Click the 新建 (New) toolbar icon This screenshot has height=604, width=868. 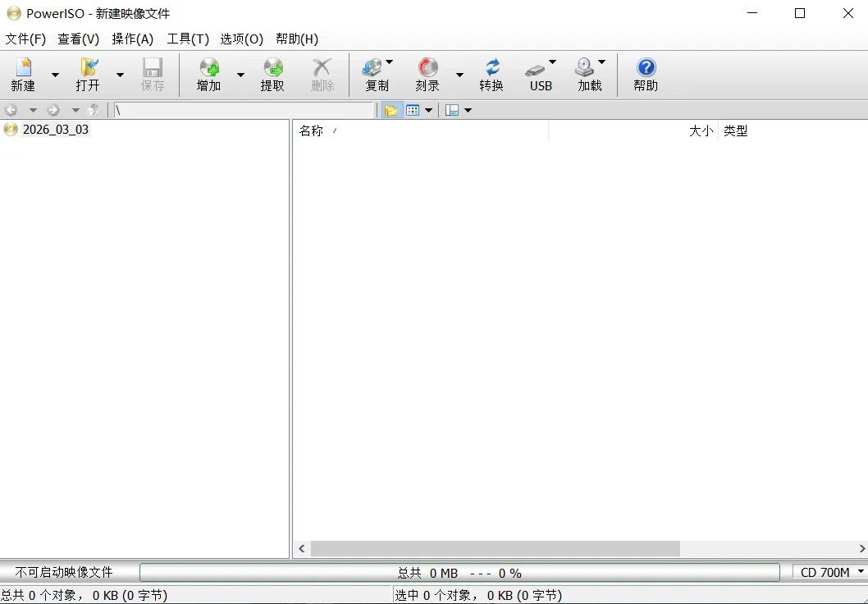click(x=23, y=75)
